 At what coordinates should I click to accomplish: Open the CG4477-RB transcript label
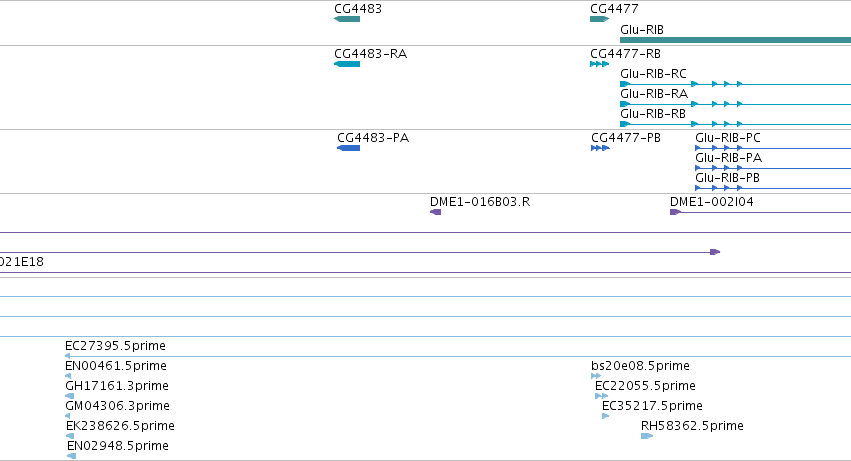click(625, 54)
